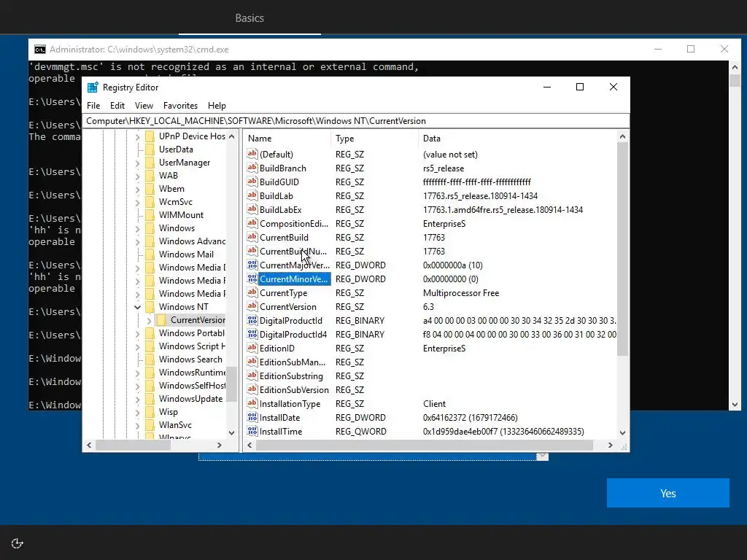Click the ease of access icon at bottom left
This screenshot has width=747, height=560.
(x=18, y=543)
